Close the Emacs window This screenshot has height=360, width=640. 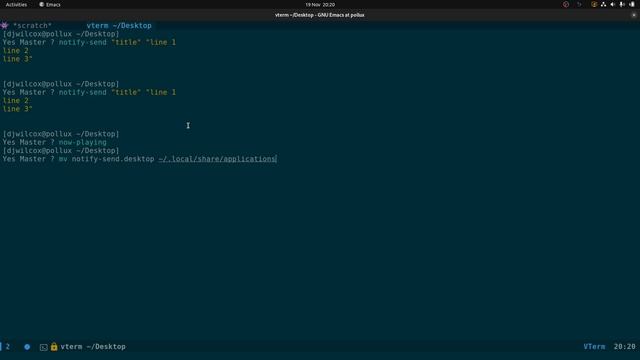click(x=634, y=15)
